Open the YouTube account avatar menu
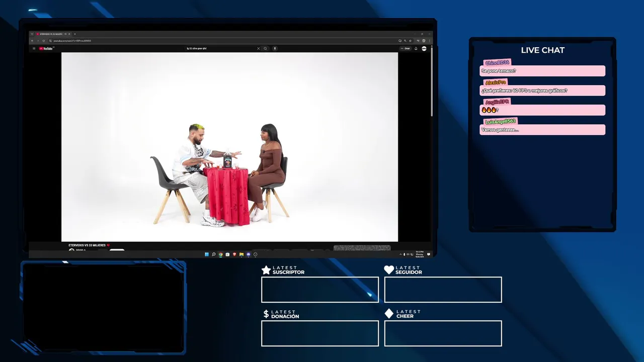The image size is (644, 362). [x=424, y=49]
